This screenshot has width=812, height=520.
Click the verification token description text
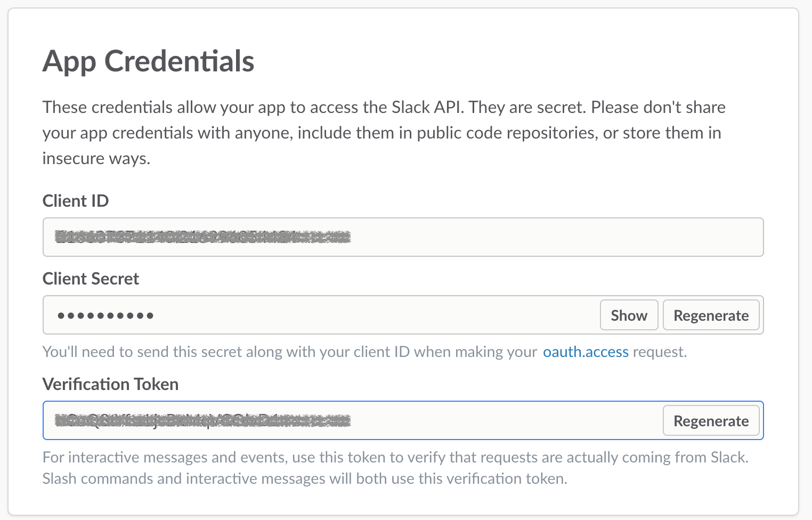pyautogui.click(x=394, y=467)
